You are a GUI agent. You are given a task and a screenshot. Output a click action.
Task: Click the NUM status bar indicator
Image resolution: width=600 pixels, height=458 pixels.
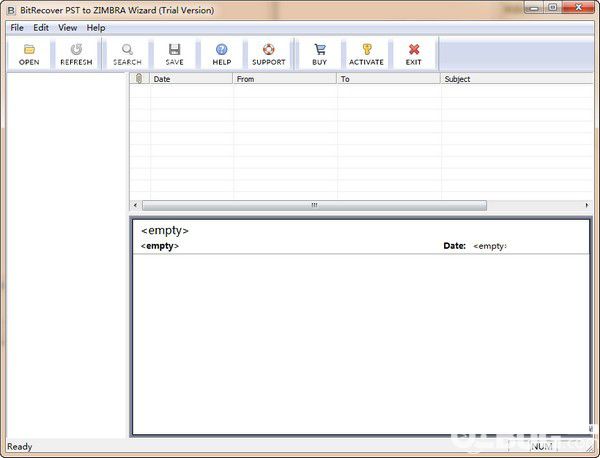pyautogui.click(x=542, y=447)
